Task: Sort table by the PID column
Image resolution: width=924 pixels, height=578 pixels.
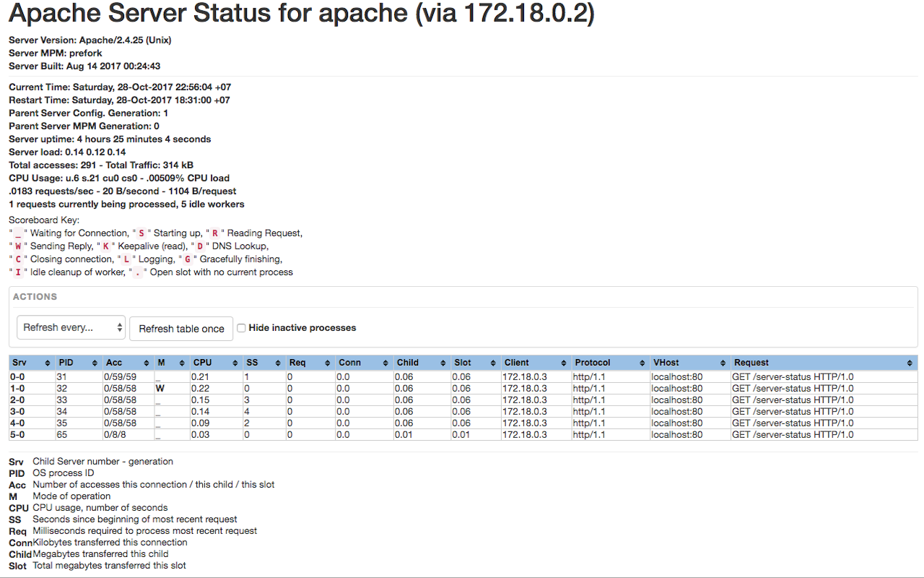Action: pos(78,363)
